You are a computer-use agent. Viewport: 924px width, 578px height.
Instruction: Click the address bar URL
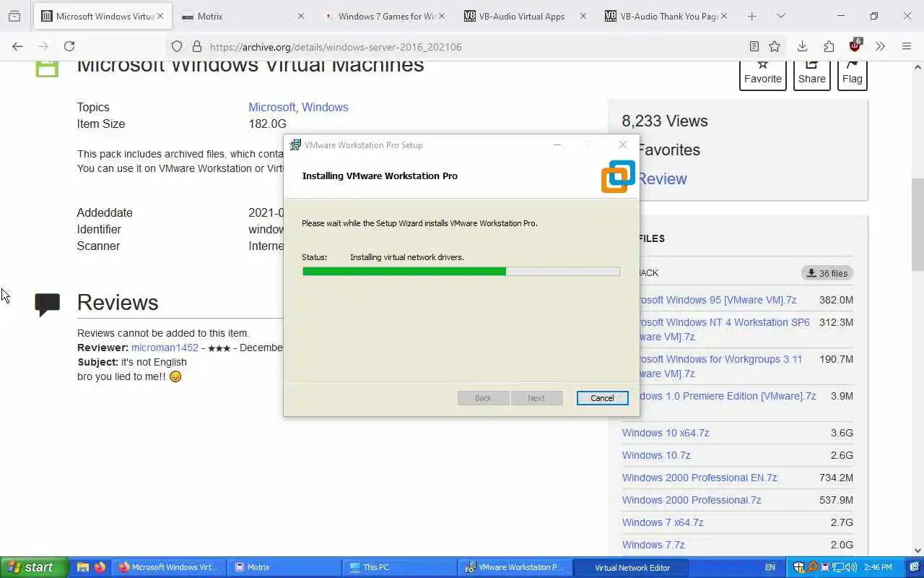tap(336, 47)
